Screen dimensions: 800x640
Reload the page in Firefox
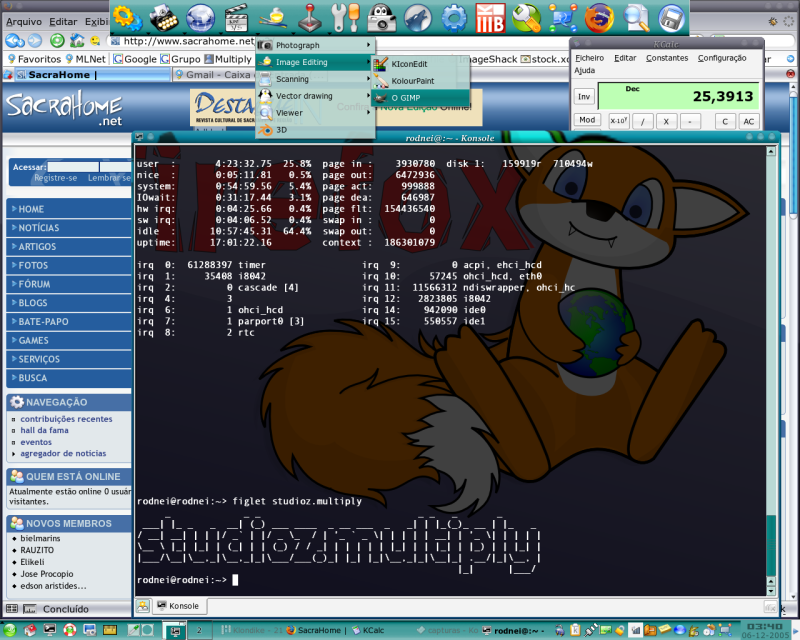tap(57, 40)
